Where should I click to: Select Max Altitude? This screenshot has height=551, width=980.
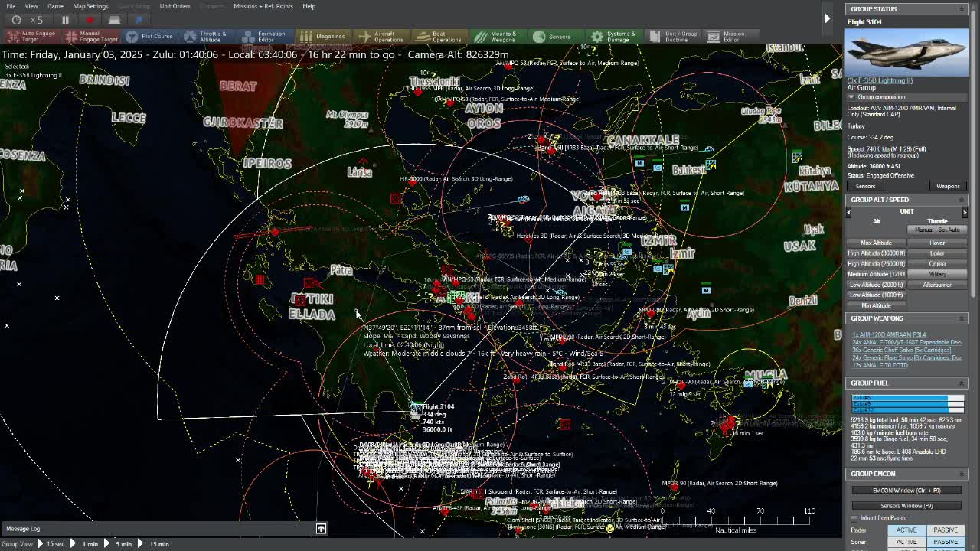pyautogui.click(x=877, y=243)
